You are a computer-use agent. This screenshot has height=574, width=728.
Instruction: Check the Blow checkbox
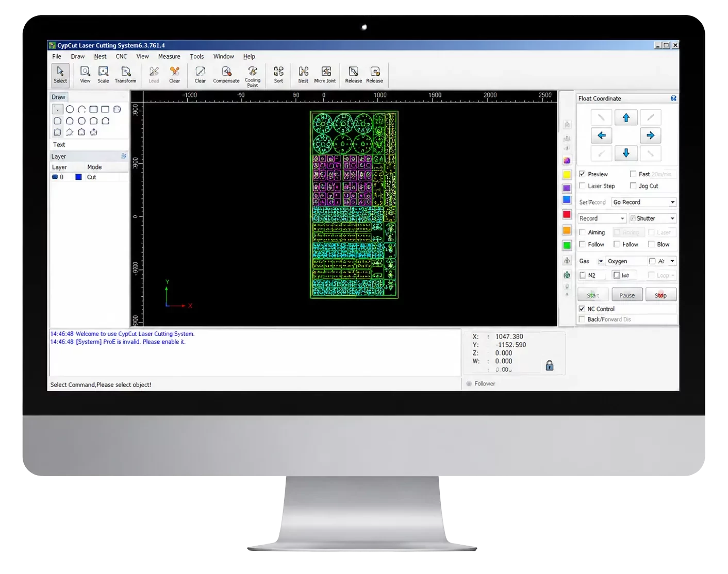click(x=651, y=244)
